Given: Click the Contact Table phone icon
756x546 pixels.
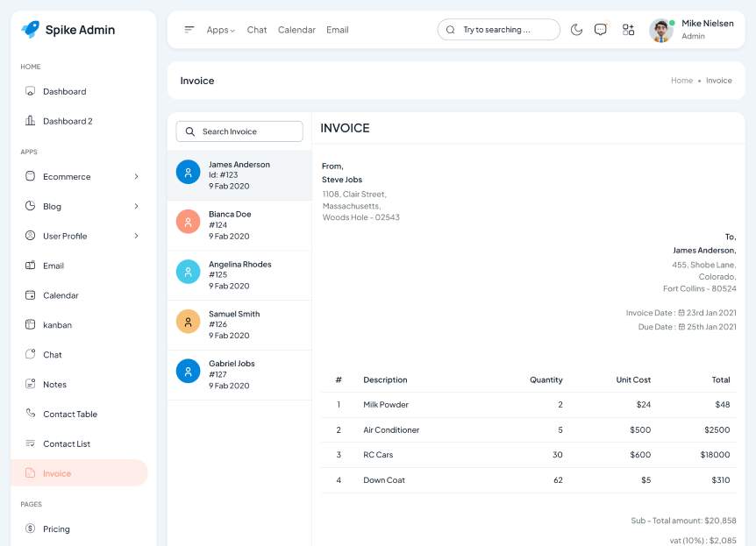Looking at the screenshot, I should (30, 414).
